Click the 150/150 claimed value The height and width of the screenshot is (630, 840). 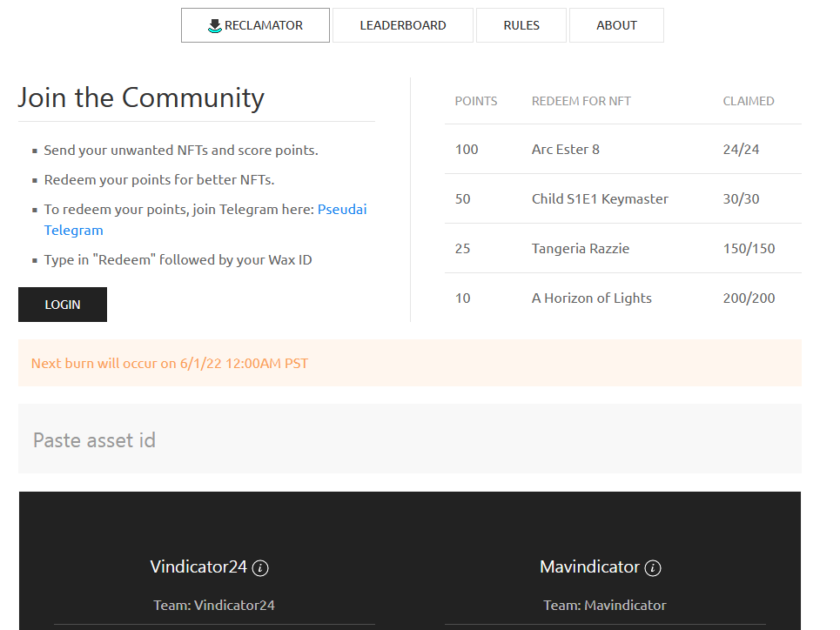[x=749, y=249]
